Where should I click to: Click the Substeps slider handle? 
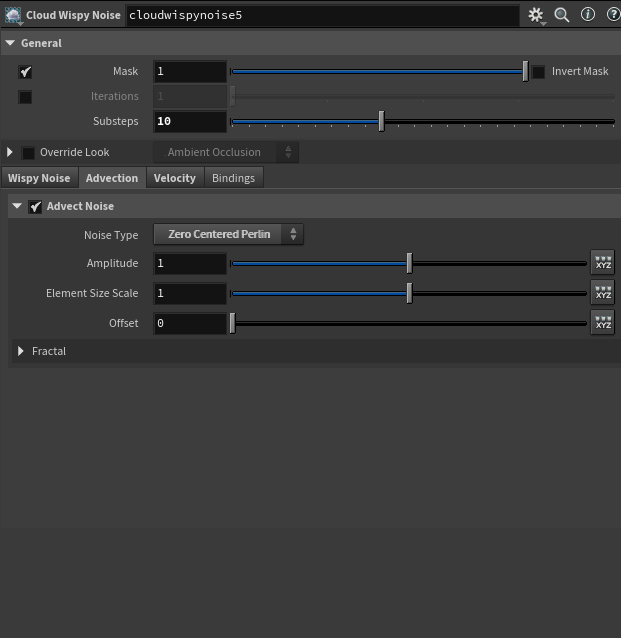[x=381, y=121]
